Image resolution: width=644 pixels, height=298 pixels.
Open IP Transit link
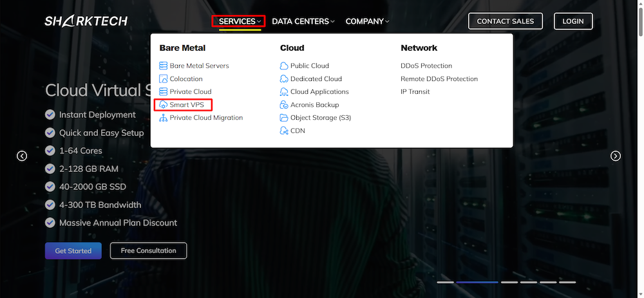pos(415,91)
